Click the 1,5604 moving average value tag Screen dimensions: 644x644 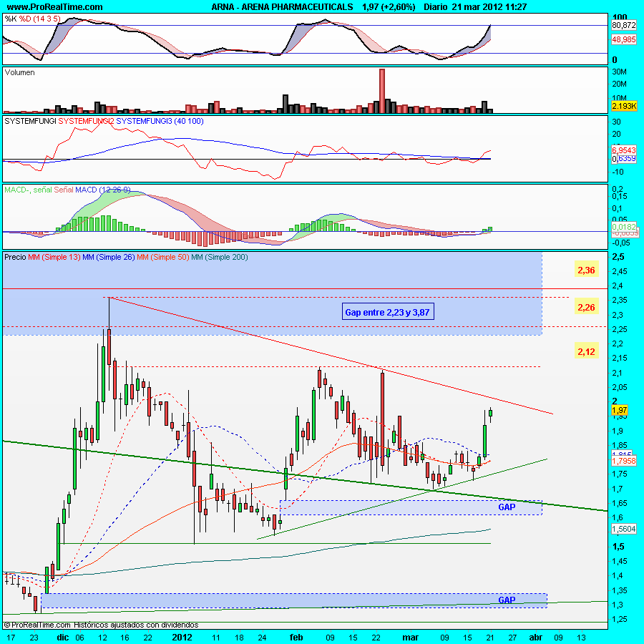[x=623, y=529]
